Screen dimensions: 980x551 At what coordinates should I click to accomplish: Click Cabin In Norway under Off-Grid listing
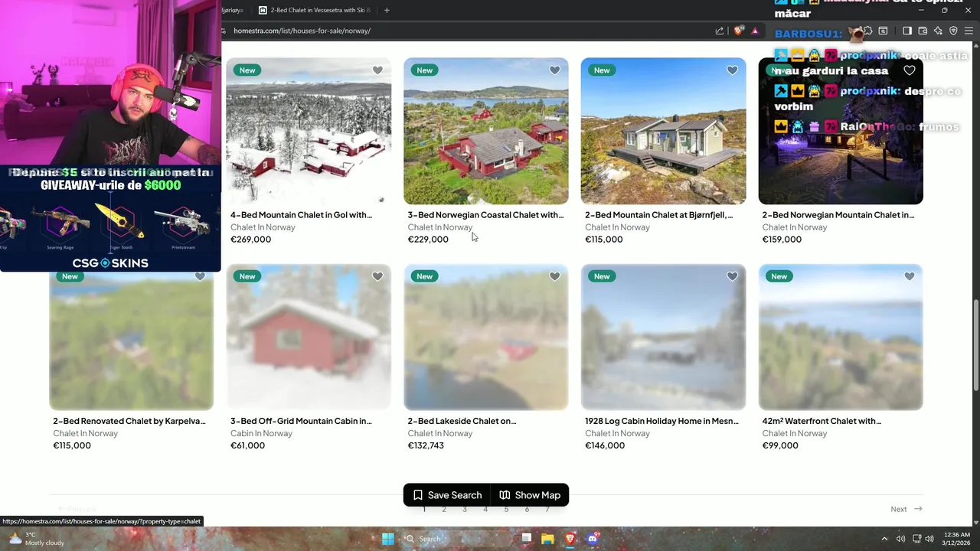coord(261,433)
